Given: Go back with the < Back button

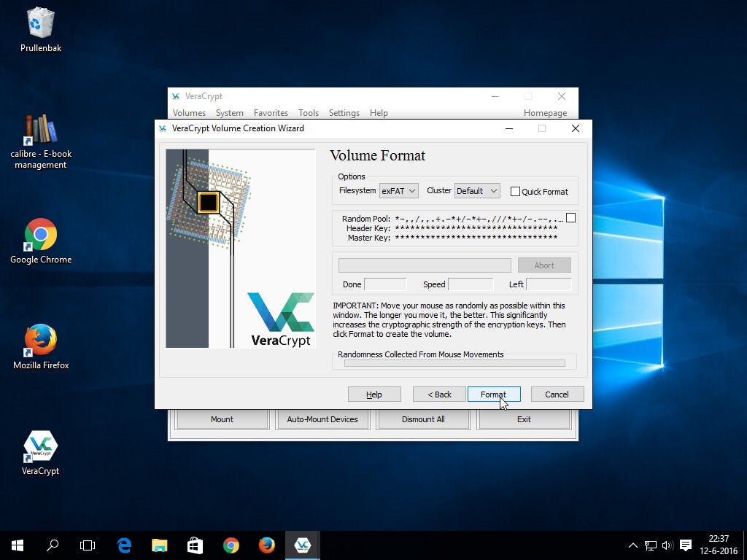Looking at the screenshot, I should [x=439, y=394].
